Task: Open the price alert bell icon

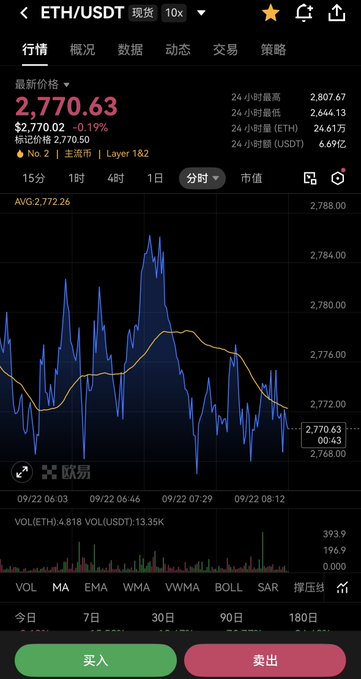Action: coord(304,13)
